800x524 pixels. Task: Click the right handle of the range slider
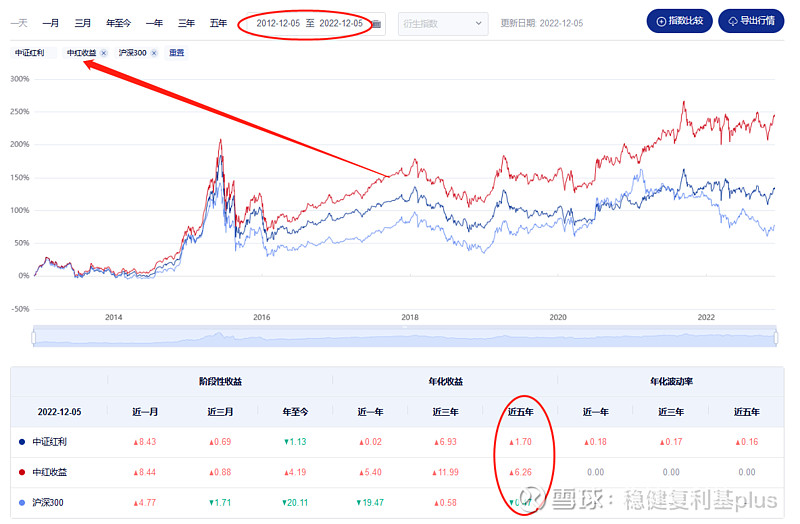776,338
